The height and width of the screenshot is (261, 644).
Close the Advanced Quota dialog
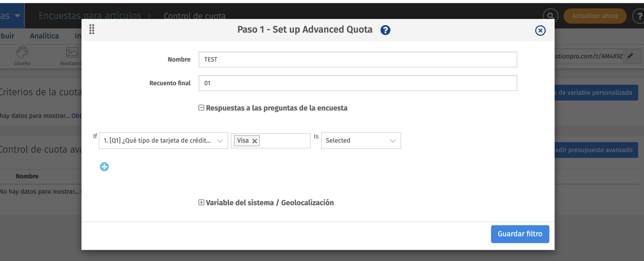coord(540,31)
